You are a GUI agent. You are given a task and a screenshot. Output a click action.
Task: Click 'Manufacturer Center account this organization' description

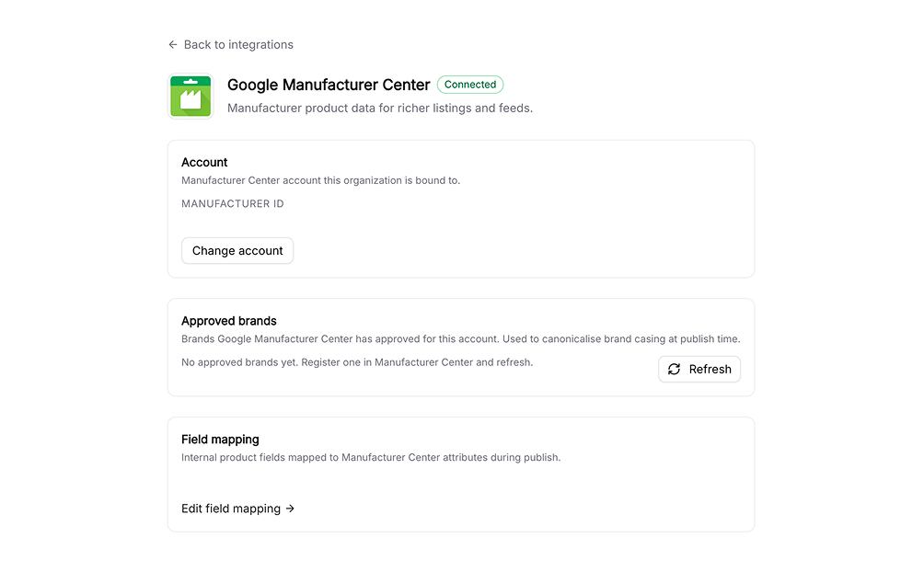320,180
